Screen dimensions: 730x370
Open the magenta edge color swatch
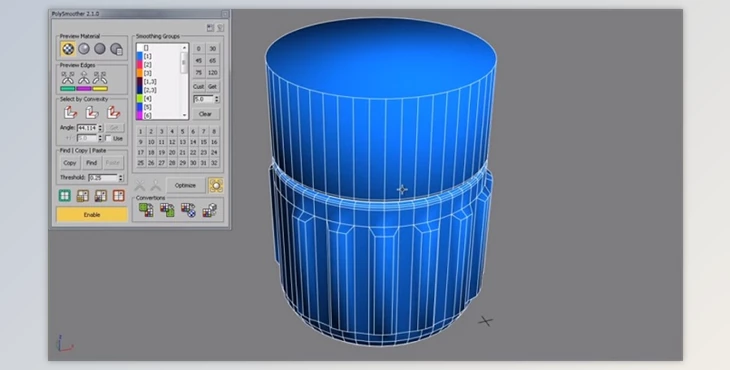tap(84, 88)
